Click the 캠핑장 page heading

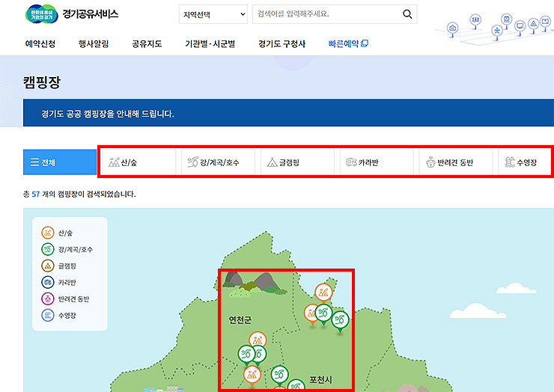pyautogui.click(x=42, y=82)
